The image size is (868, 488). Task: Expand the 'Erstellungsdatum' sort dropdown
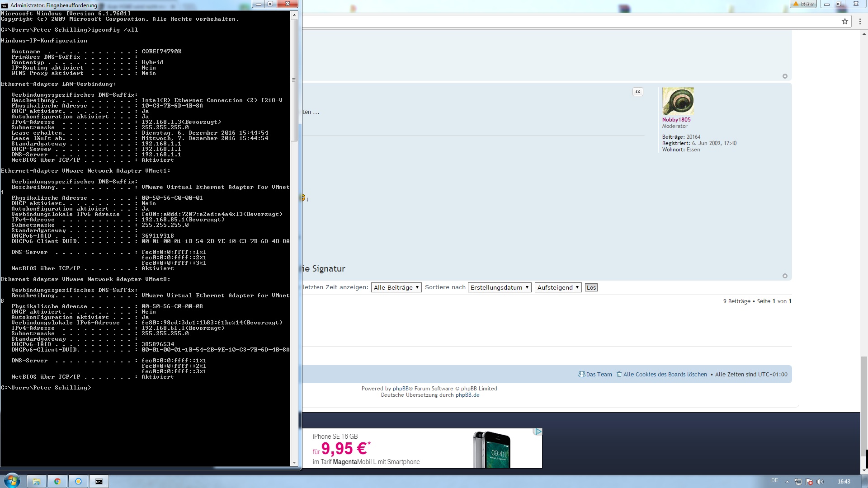[500, 287]
